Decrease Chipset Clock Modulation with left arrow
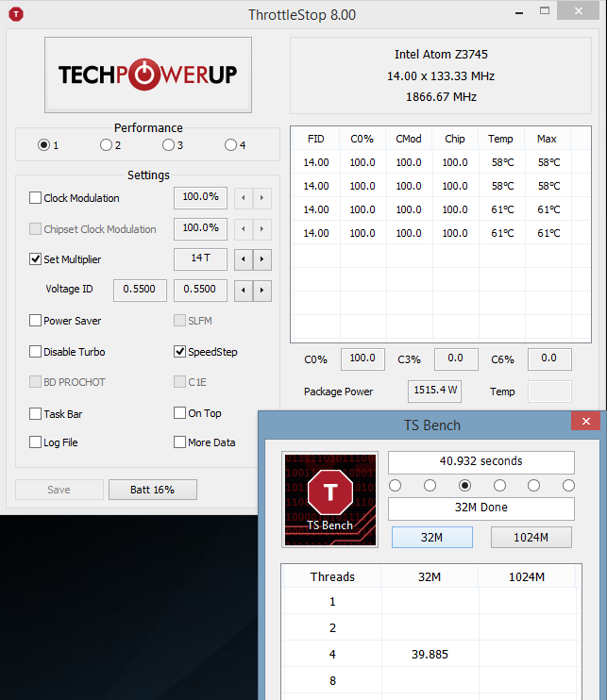This screenshot has width=607, height=700. click(x=244, y=228)
